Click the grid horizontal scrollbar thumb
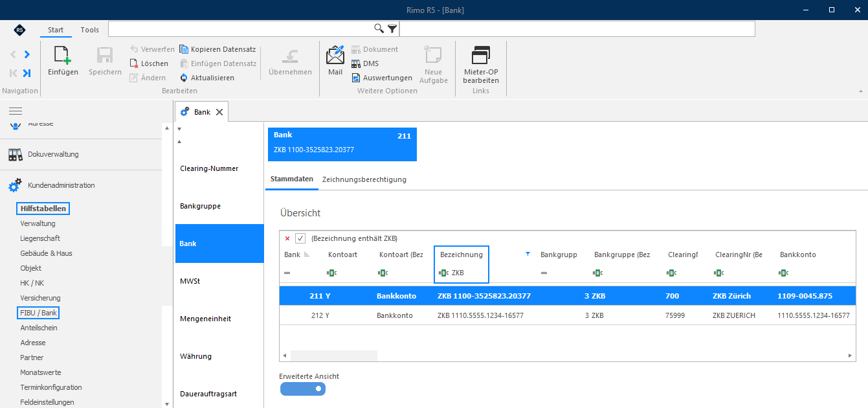The image size is (868, 408). [x=334, y=356]
